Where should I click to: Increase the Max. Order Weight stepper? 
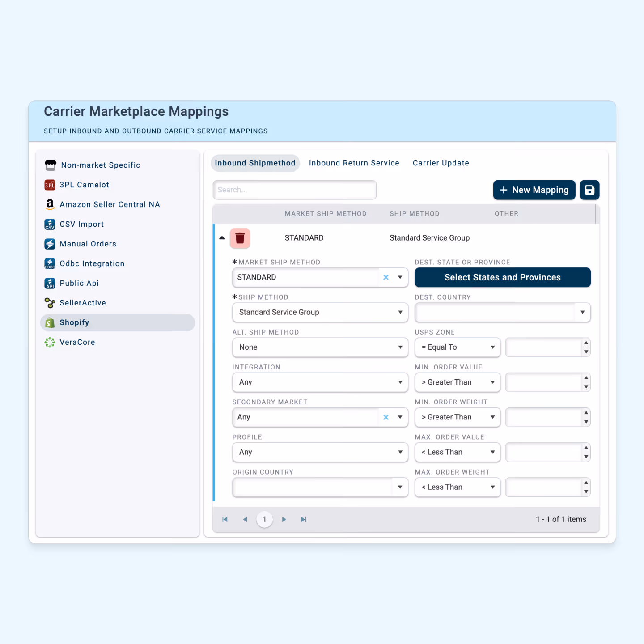pos(586,483)
